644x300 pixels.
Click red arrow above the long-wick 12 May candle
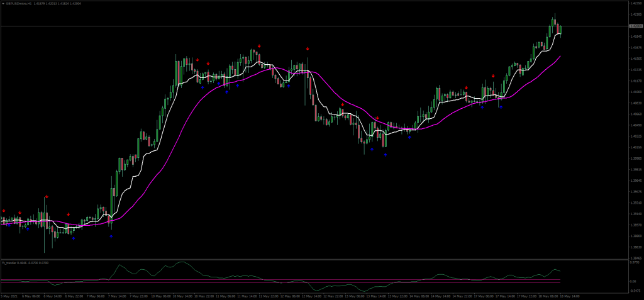(x=308, y=49)
